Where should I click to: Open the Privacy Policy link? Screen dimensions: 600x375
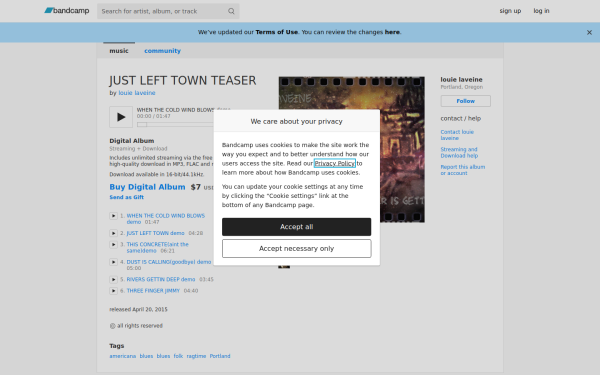click(x=335, y=163)
